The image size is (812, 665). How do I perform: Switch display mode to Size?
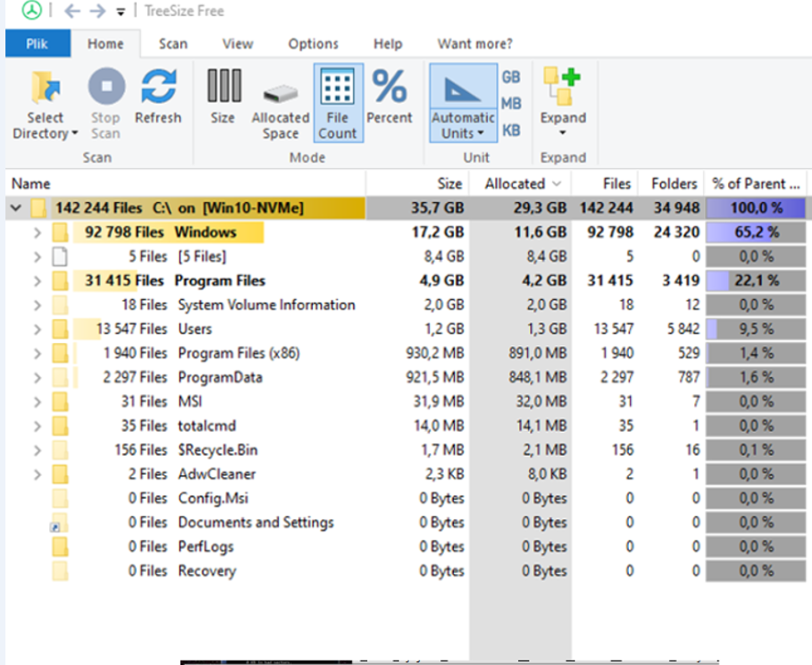click(x=223, y=97)
